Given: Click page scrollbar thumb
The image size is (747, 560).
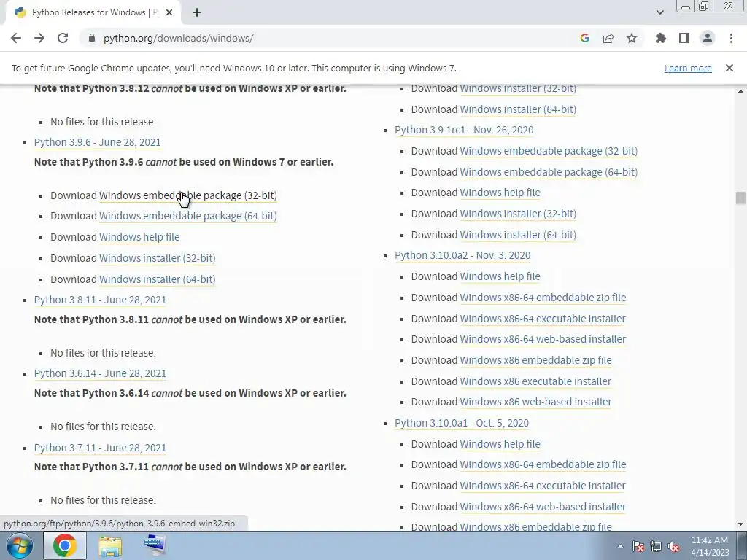Looking at the screenshot, I should pyautogui.click(x=740, y=198).
